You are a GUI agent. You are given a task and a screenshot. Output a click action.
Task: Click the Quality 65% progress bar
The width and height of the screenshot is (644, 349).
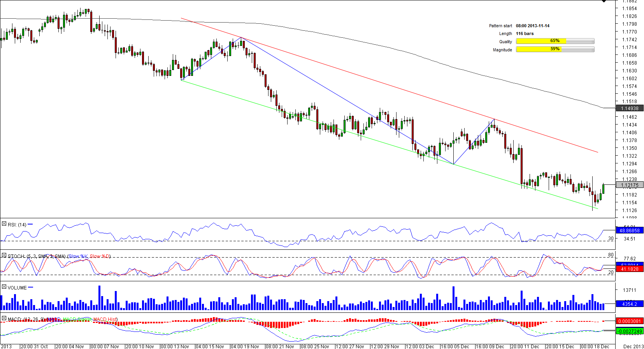click(x=555, y=41)
